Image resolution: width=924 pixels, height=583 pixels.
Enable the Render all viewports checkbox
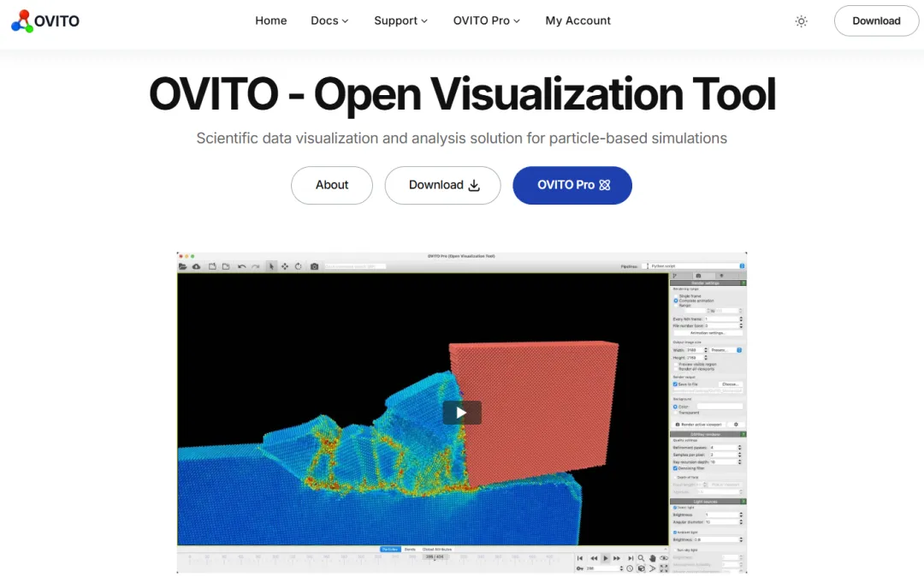[x=676, y=369]
